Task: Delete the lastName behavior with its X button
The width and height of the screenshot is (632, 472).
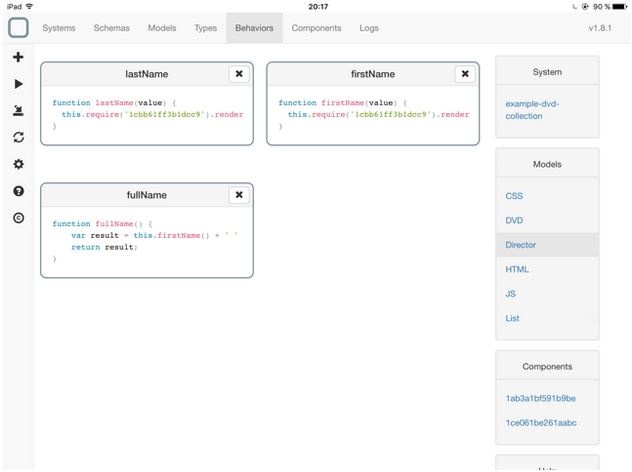Action: (x=239, y=74)
